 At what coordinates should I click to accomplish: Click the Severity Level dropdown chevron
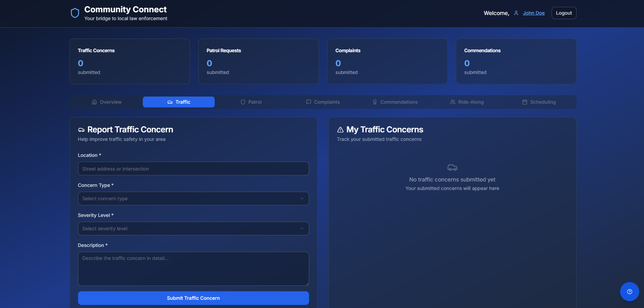click(x=302, y=229)
